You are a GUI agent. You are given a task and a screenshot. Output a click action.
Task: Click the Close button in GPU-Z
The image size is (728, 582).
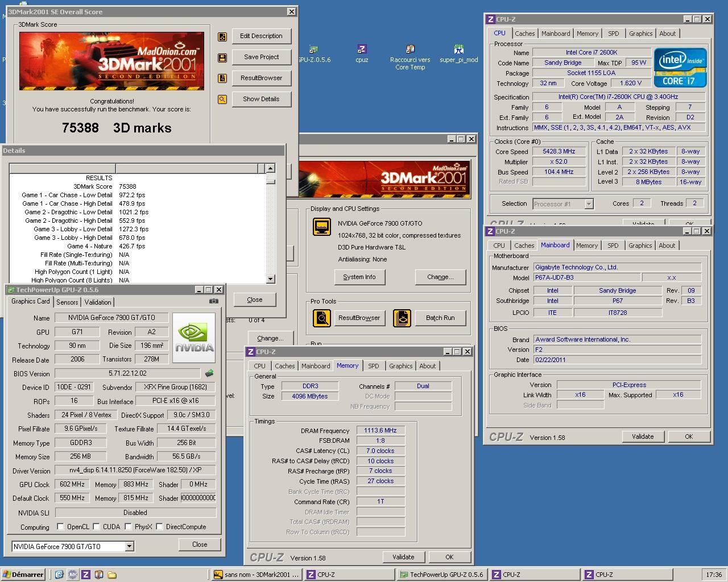(x=200, y=544)
